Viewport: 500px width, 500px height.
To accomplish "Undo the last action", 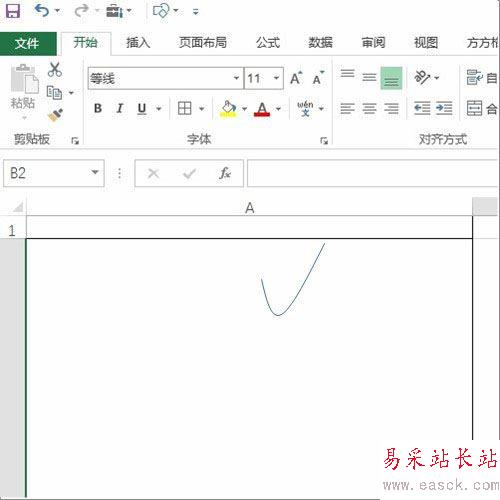I will tap(42, 11).
